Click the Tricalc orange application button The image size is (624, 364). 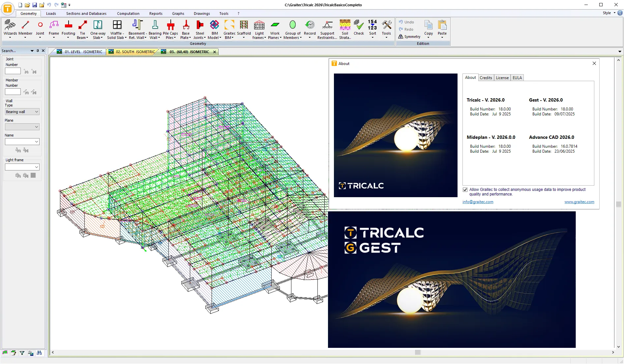[8, 9]
